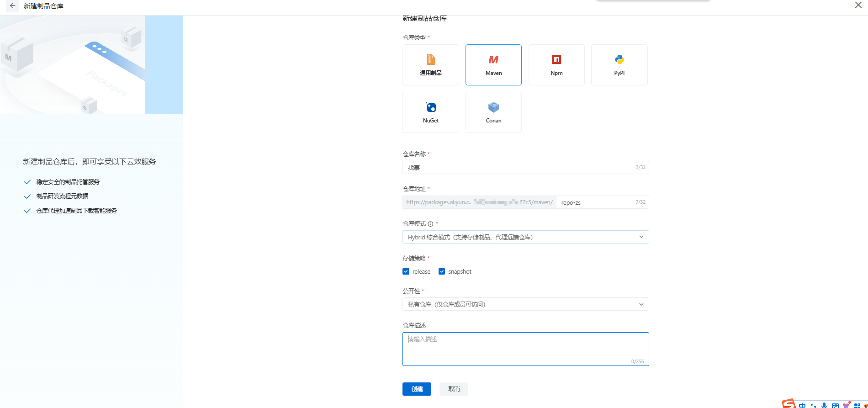The height and width of the screenshot is (408, 868).
Task: Click the 创建 button
Action: point(417,389)
